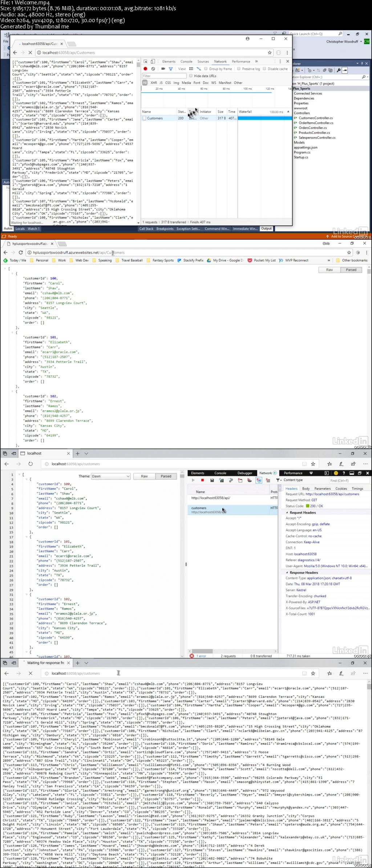372x868 pixels.
Task: Expand the more DevTools tabs chevron in Chrome
Action: 256,61
